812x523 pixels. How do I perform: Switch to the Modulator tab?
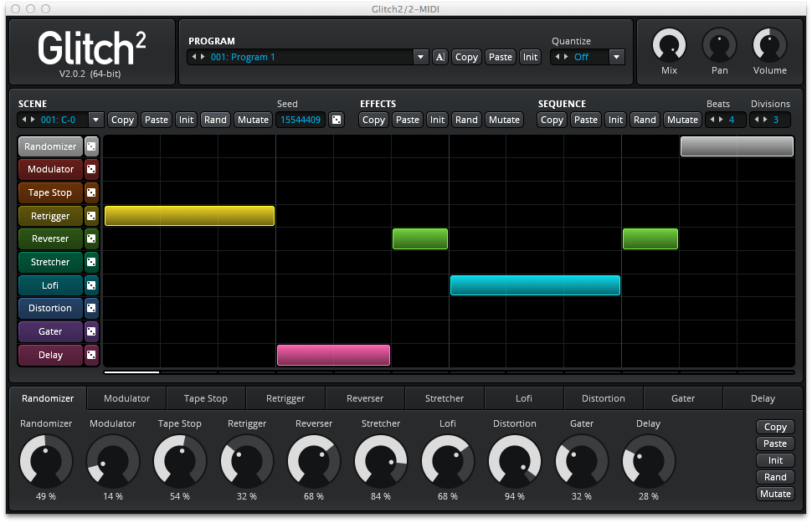pyautogui.click(x=127, y=398)
